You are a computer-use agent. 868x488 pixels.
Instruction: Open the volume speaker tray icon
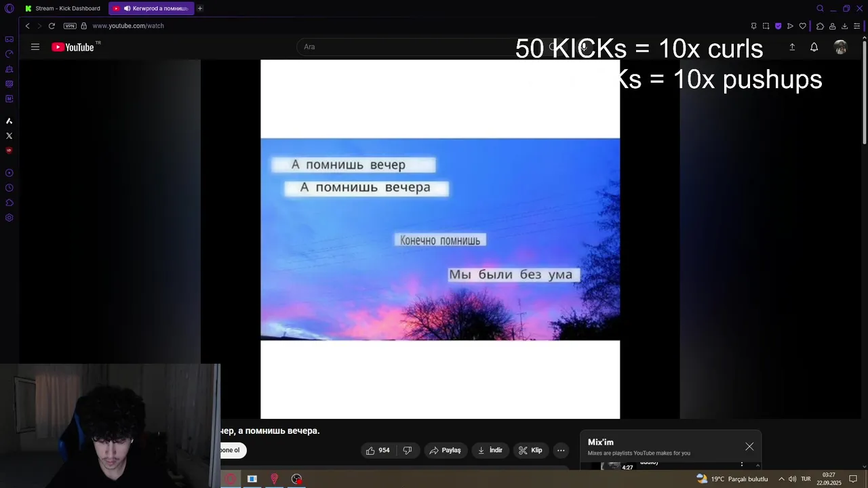click(x=792, y=479)
